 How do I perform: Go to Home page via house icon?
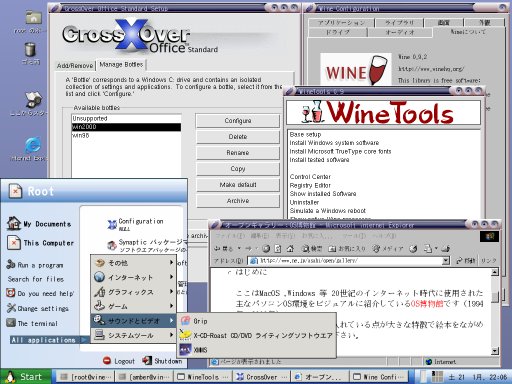290,248
